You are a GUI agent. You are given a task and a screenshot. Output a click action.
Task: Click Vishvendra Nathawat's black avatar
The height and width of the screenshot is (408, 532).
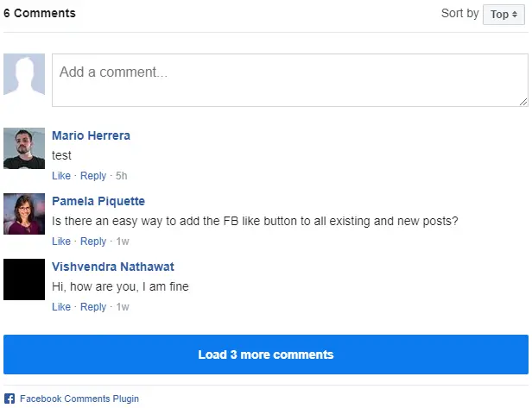tap(24, 279)
